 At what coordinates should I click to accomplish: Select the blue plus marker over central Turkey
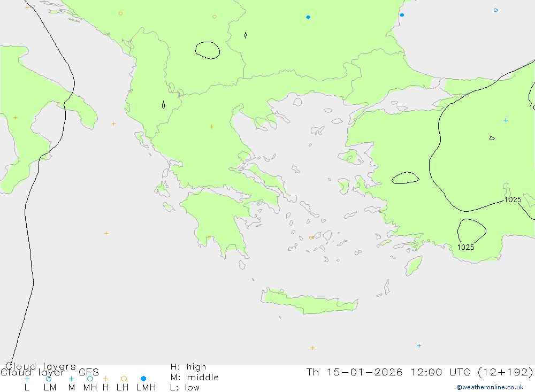pos(506,120)
